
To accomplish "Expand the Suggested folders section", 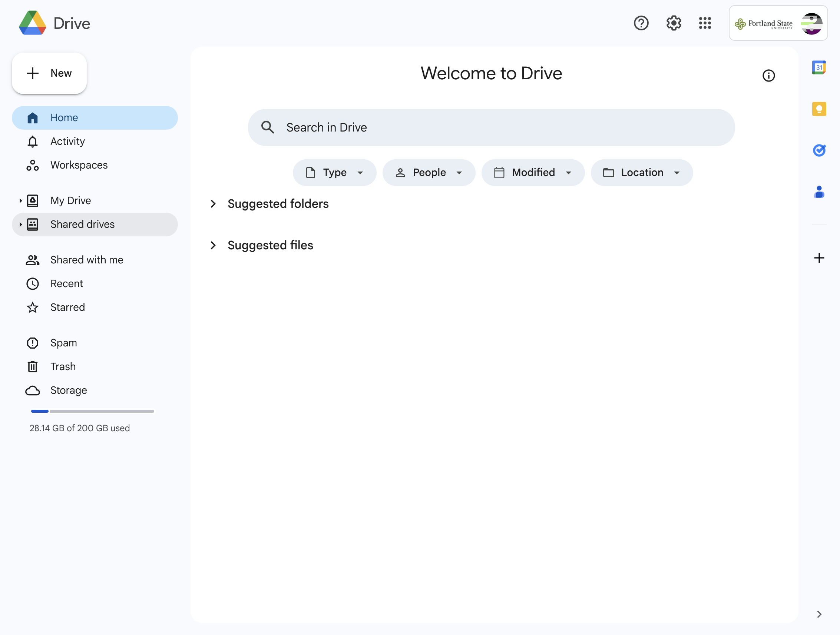I will tap(213, 204).
